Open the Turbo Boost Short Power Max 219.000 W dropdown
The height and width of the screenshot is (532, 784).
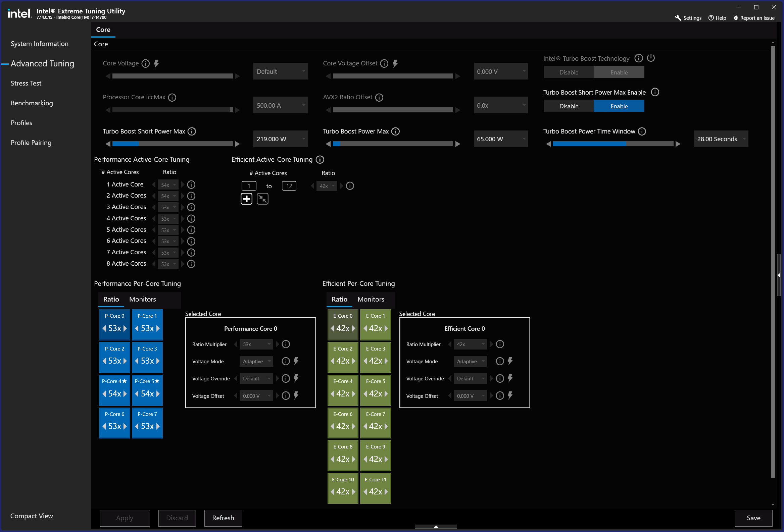[280, 139]
